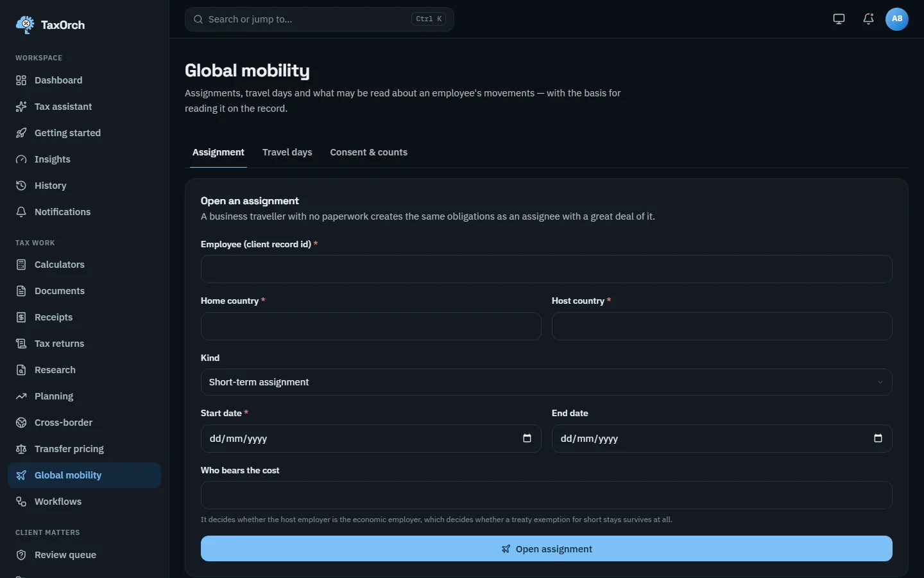Open the Start date calendar picker icon

click(527, 439)
